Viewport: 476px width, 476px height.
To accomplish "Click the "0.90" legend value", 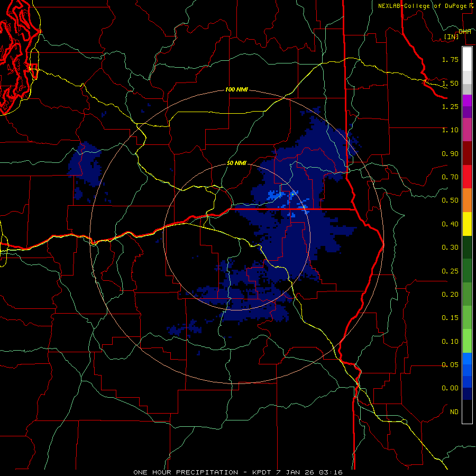I will coord(450,153).
